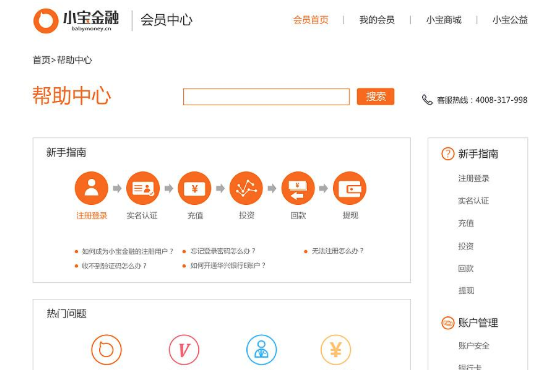Click the 实名认证 label under the guide steps

142,215
